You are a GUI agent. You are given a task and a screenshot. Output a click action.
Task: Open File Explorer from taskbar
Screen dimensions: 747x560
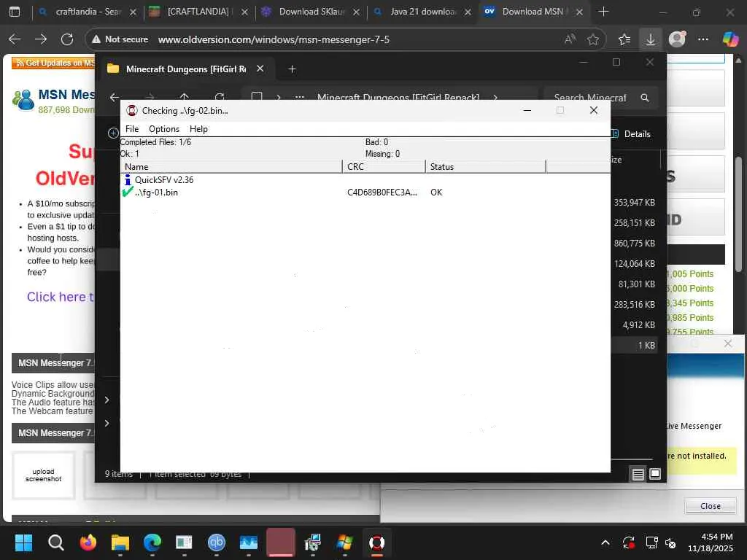(x=120, y=542)
